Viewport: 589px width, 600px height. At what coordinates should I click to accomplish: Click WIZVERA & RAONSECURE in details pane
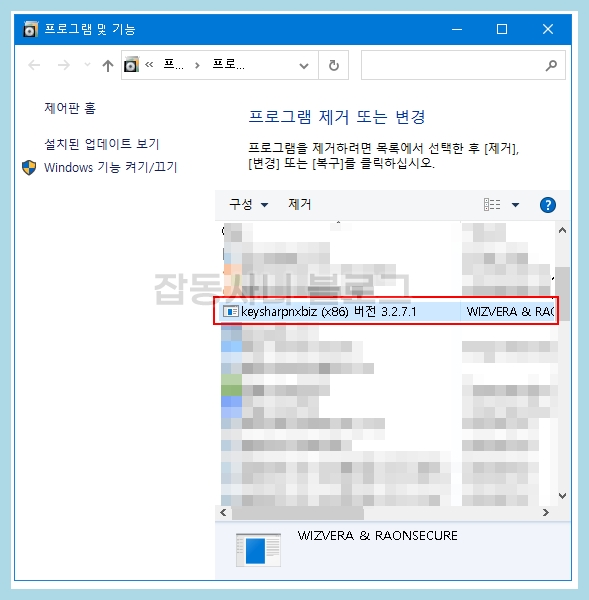point(377,536)
